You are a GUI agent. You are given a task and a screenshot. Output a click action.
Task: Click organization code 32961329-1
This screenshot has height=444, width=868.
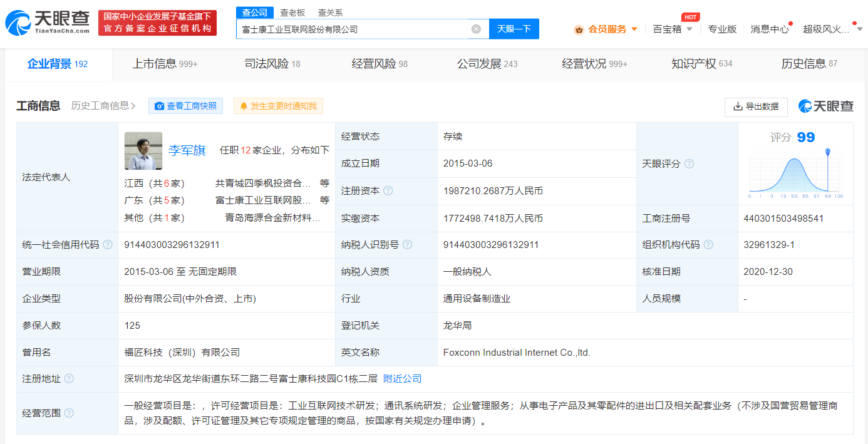point(769,245)
